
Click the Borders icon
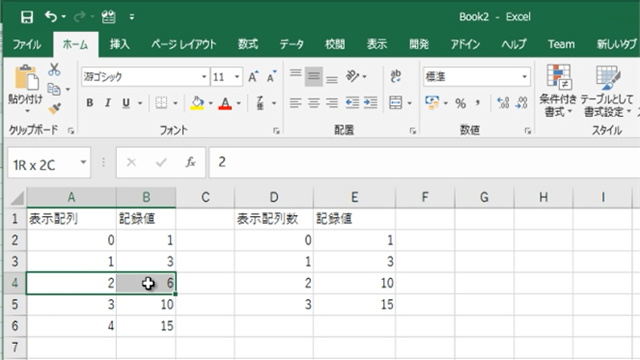pos(161,103)
